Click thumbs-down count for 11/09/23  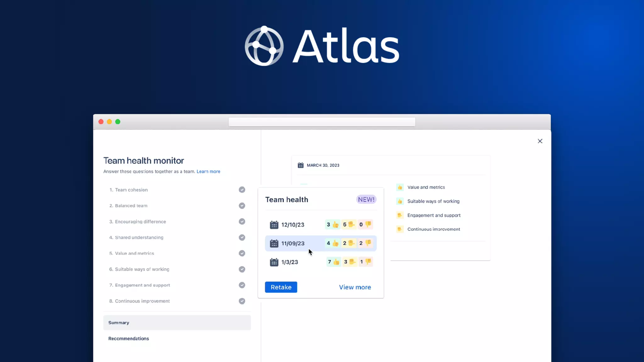365,243
